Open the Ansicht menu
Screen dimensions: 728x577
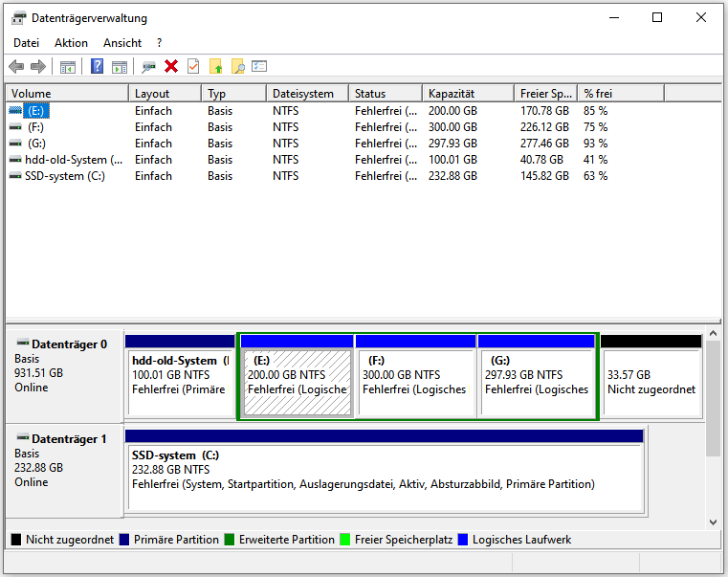[121, 43]
